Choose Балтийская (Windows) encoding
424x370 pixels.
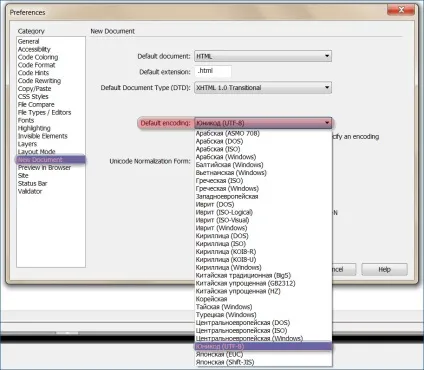[263, 165]
